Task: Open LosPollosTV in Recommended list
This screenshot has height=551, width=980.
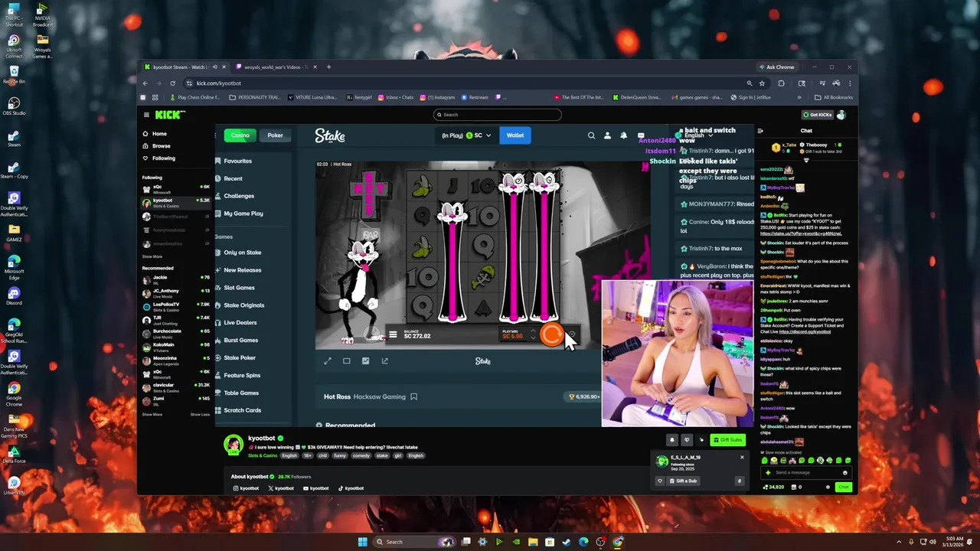Action: (176, 306)
